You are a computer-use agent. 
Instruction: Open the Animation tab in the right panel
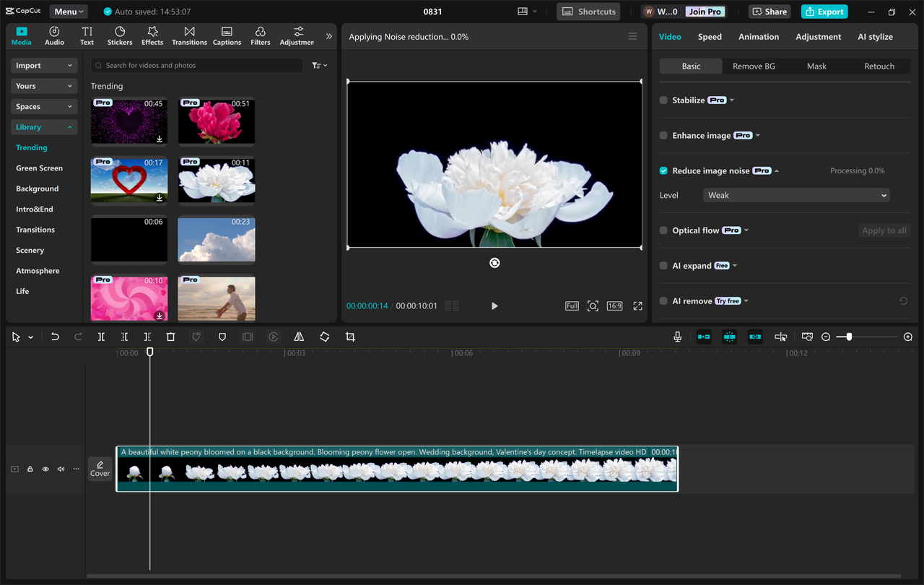point(759,36)
